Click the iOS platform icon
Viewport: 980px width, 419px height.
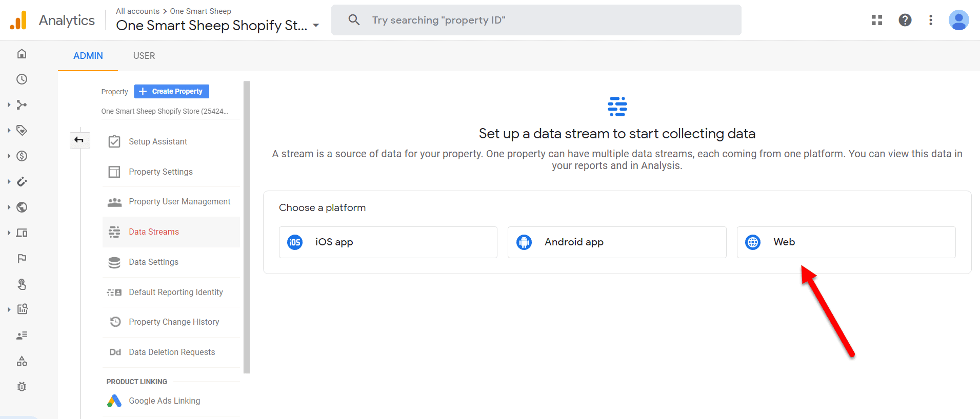coord(295,242)
